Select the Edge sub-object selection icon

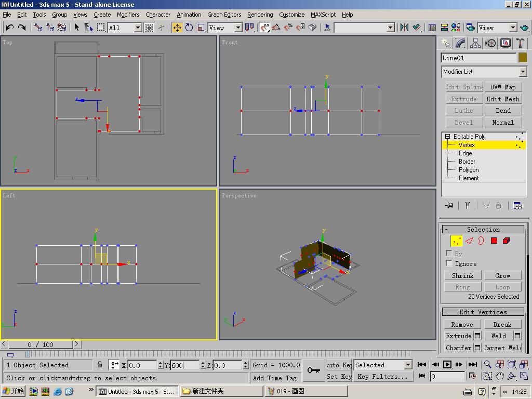pyautogui.click(x=469, y=241)
